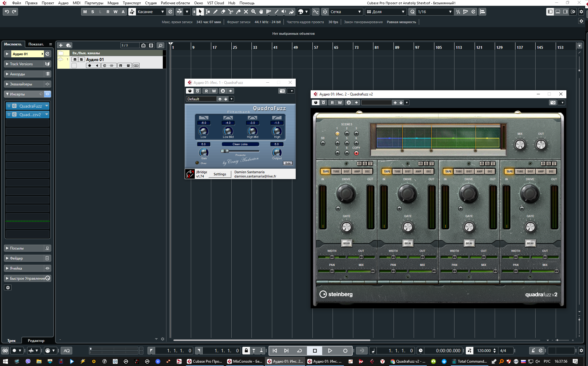Click Edit button in QuadraFuzz plugin
This screenshot has height=366, width=588.
(x=288, y=163)
